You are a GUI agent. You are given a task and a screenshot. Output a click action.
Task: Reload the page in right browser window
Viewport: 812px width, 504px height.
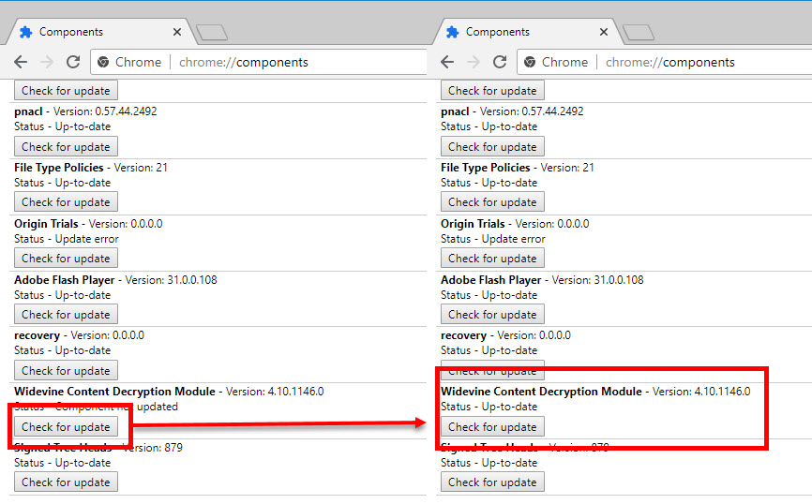click(499, 62)
